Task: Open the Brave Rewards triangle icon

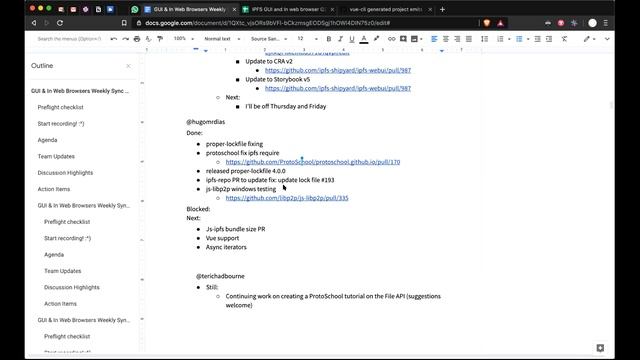Action: pos(500,23)
